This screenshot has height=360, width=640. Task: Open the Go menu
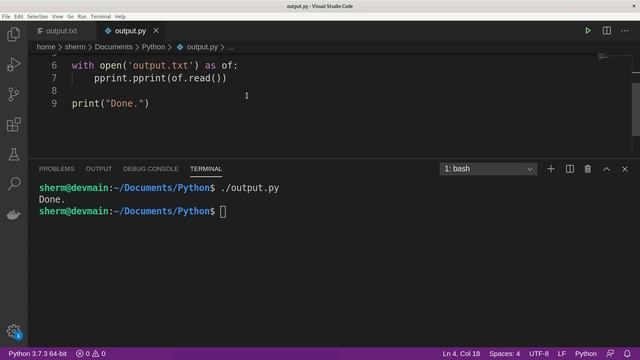71,17
